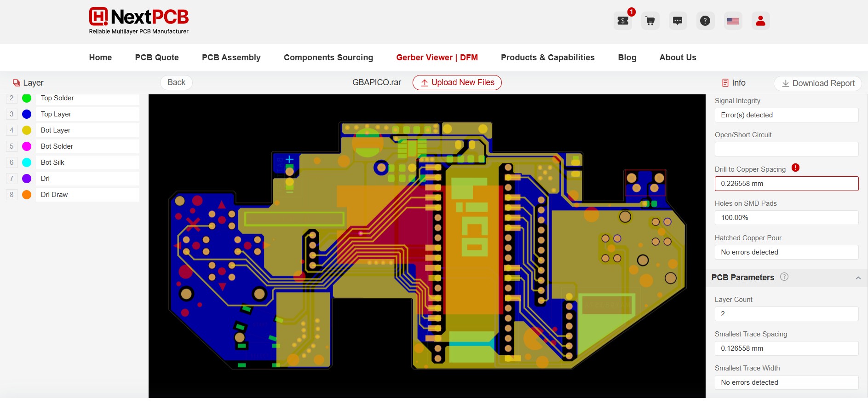The image size is (868, 405).
Task: Click the Back button
Action: pyautogui.click(x=176, y=82)
